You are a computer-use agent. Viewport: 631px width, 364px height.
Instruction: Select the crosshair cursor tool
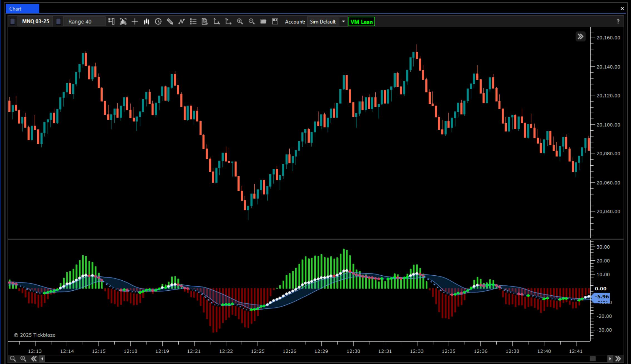click(135, 22)
